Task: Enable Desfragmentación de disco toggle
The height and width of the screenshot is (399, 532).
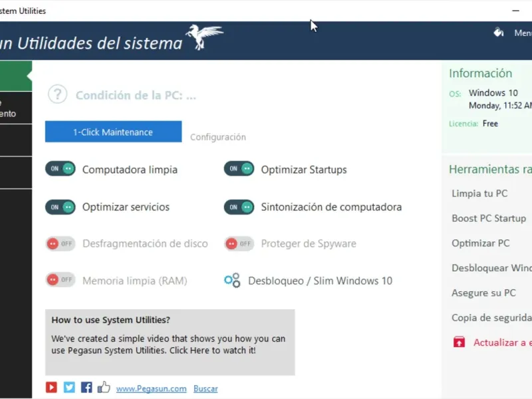Action: 61,243
